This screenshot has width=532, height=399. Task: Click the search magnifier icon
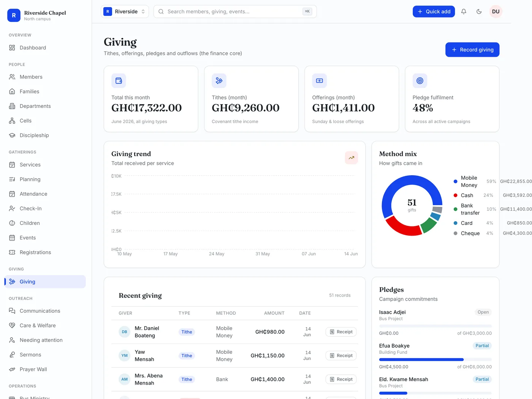coord(161,11)
